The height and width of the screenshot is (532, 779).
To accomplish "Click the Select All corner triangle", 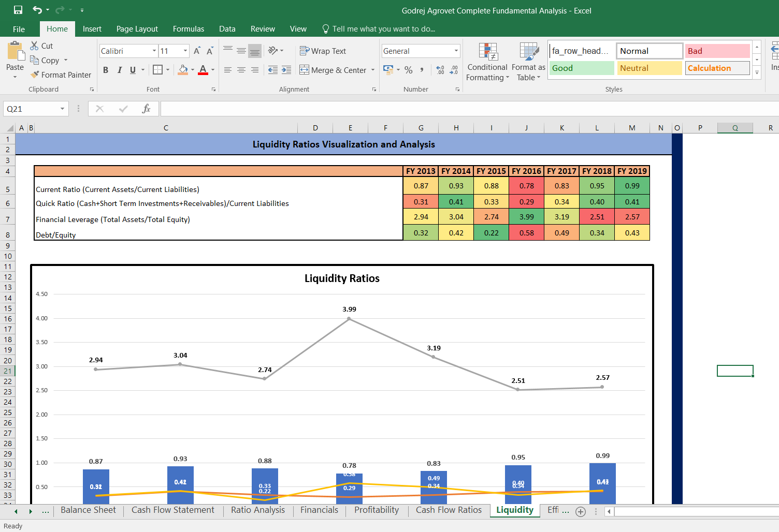I will click(x=9, y=128).
